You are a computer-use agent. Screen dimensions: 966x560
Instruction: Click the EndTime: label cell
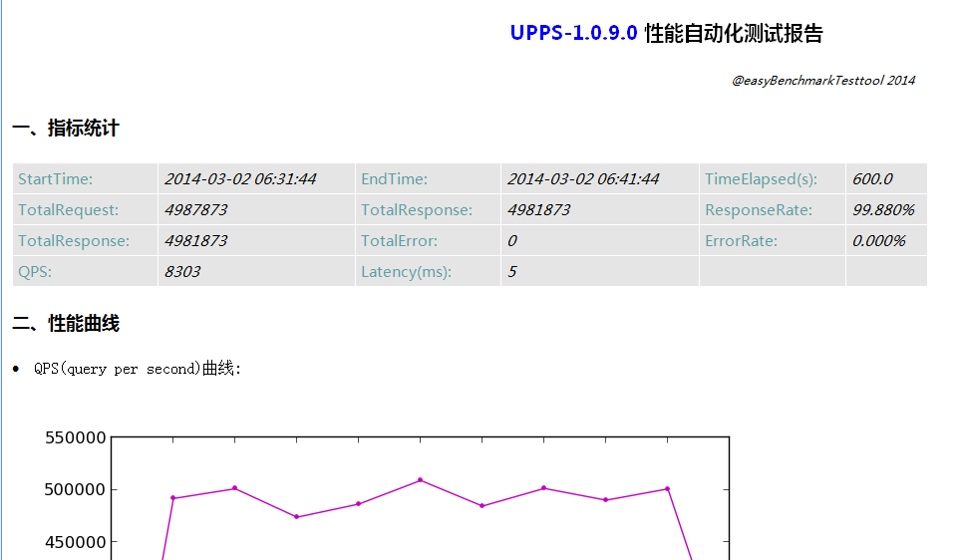pyautogui.click(x=428, y=178)
